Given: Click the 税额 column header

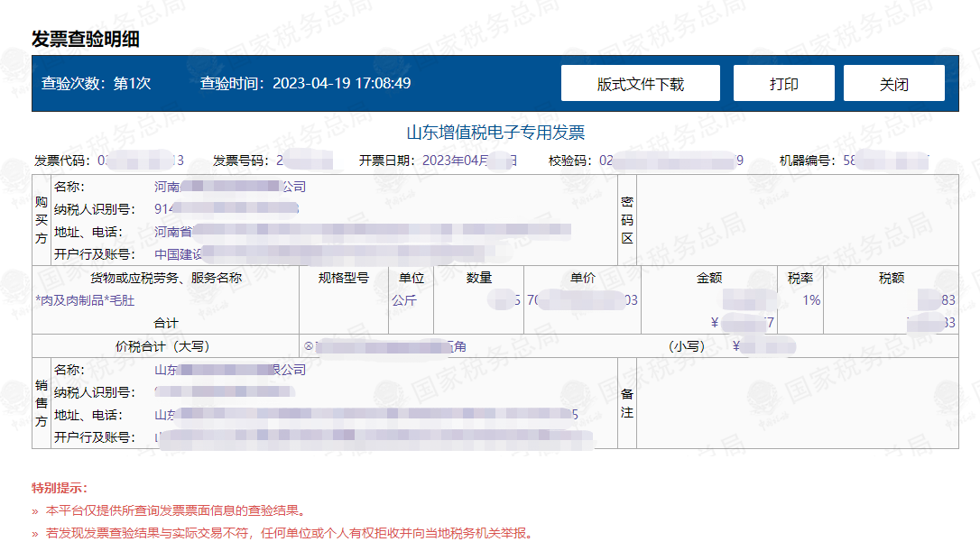Looking at the screenshot, I should [892, 278].
